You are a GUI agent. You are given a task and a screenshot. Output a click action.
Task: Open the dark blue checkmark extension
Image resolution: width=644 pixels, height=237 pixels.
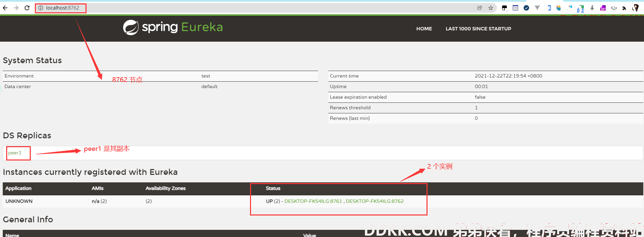(526, 8)
